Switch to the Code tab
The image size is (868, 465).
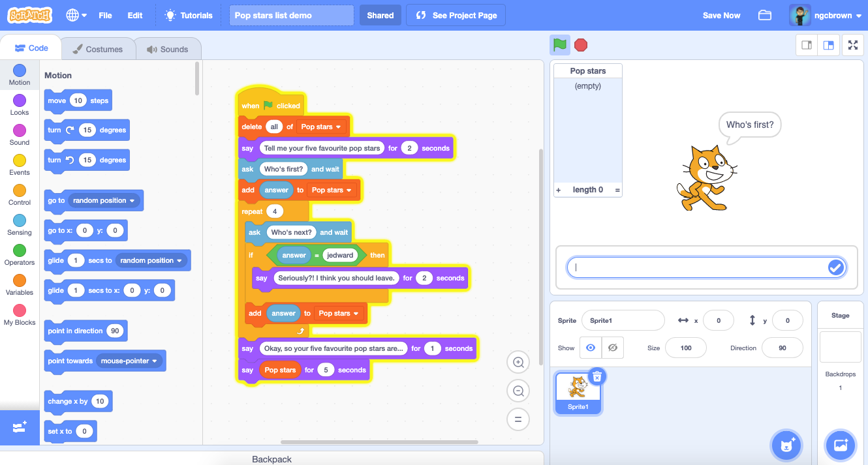pos(31,48)
